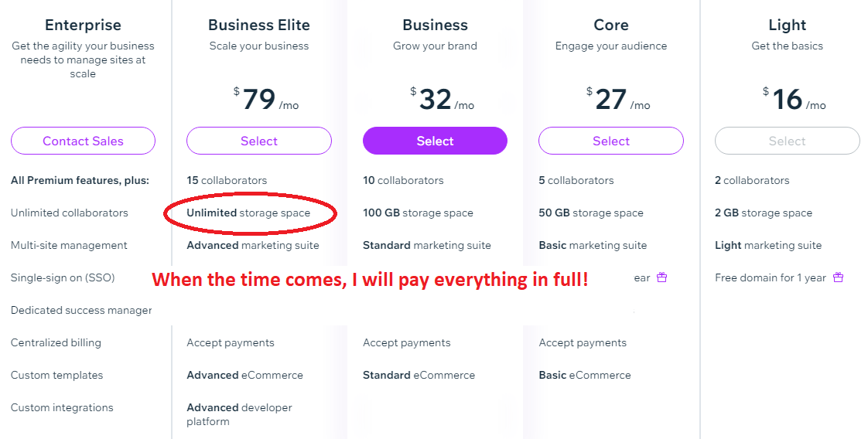Click the Business Elite plan title
Screen dimensions: 868x439
coord(259,25)
